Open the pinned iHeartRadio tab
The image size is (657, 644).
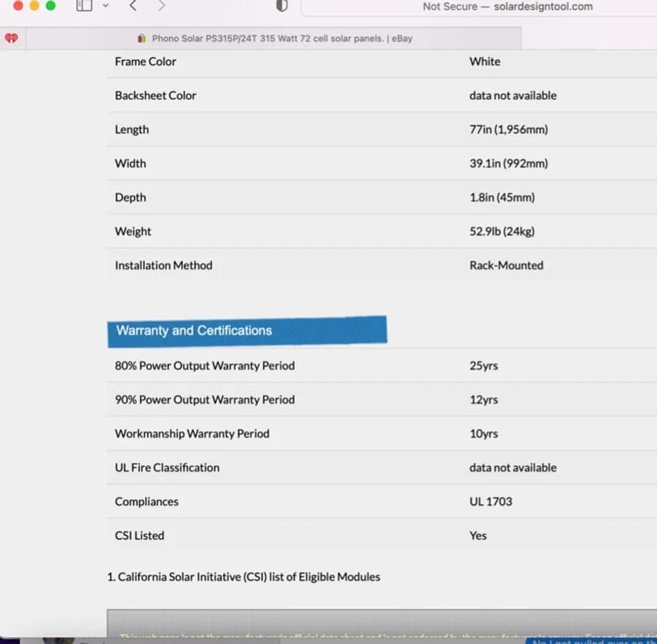tap(11, 39)
